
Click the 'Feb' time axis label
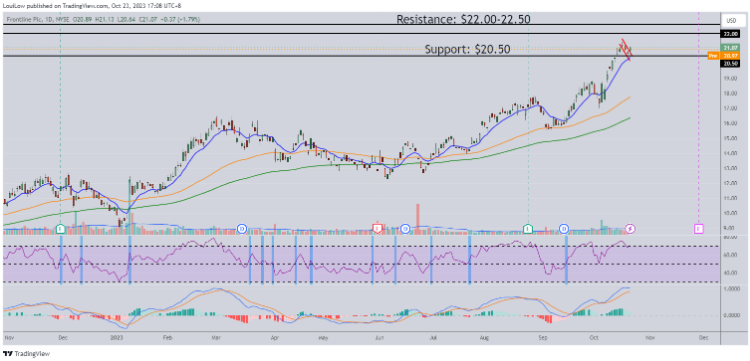[167, 338]
